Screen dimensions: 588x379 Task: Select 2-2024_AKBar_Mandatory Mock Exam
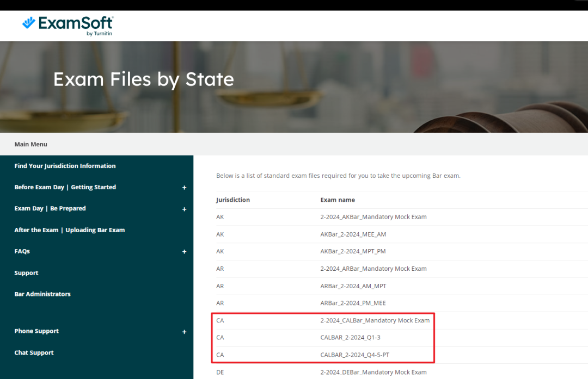(373, 217)
